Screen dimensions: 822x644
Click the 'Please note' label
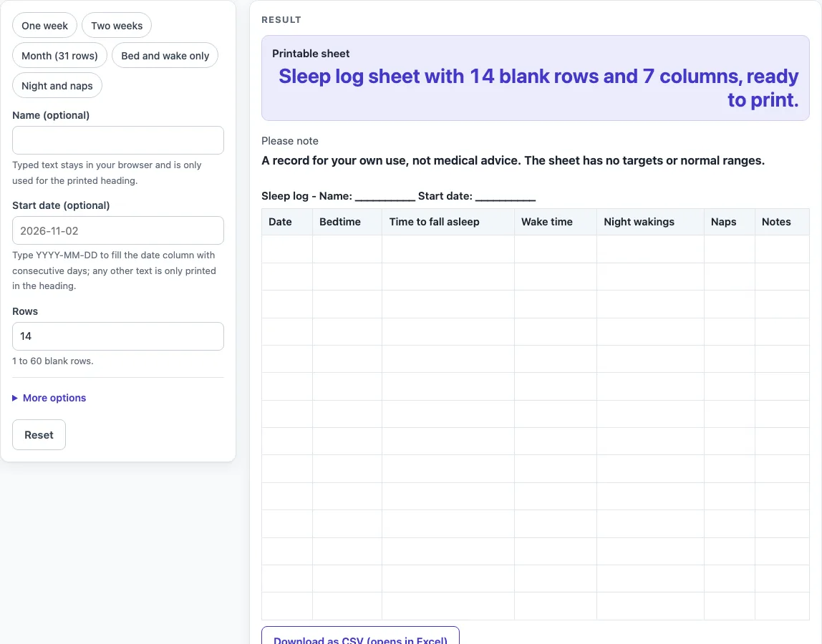290,141
